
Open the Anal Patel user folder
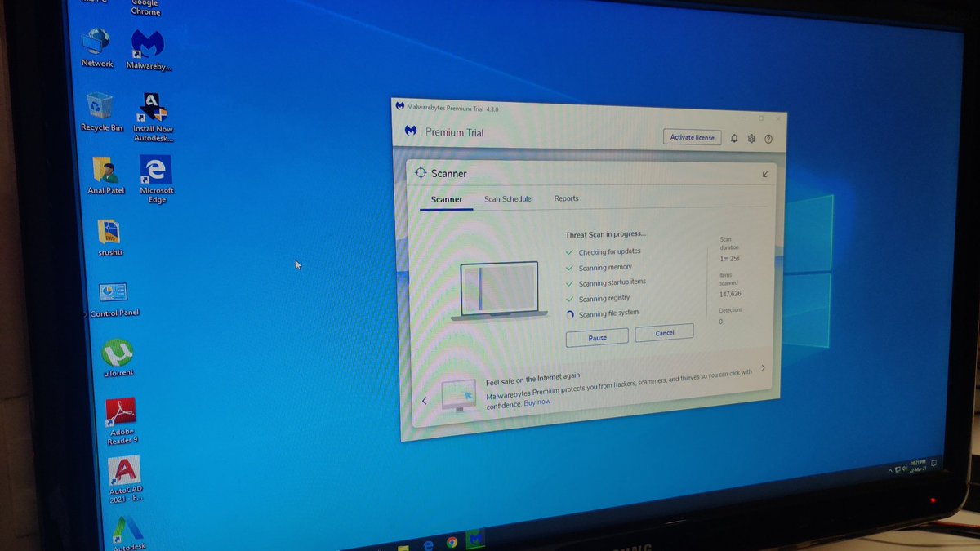click(x=106, y=176)
